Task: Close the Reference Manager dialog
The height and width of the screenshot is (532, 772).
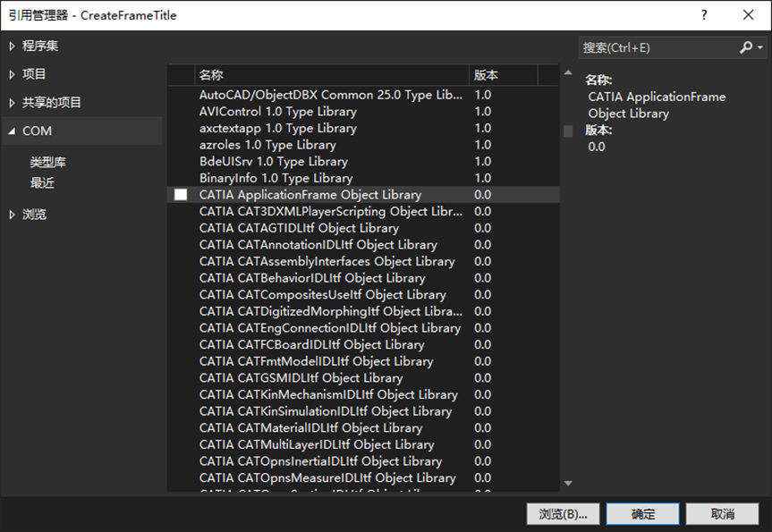Action: [x=749, y=15]
